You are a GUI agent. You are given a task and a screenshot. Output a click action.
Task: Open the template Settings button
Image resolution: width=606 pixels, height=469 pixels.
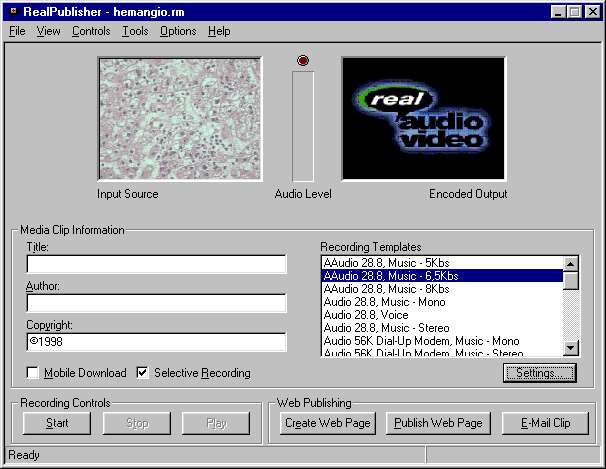point(539,373)
